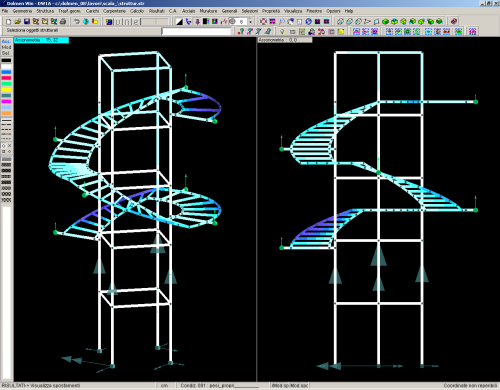Click the first green 3D cube view icon
This screenshot has width=500, height=390.
coord(385,22)
